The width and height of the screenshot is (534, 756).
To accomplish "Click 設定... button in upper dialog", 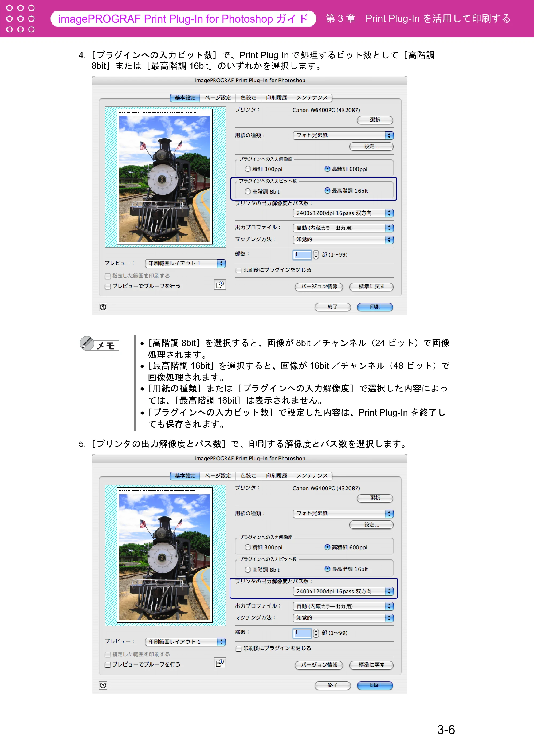I will pyautogui.click(x=371, y=147).
